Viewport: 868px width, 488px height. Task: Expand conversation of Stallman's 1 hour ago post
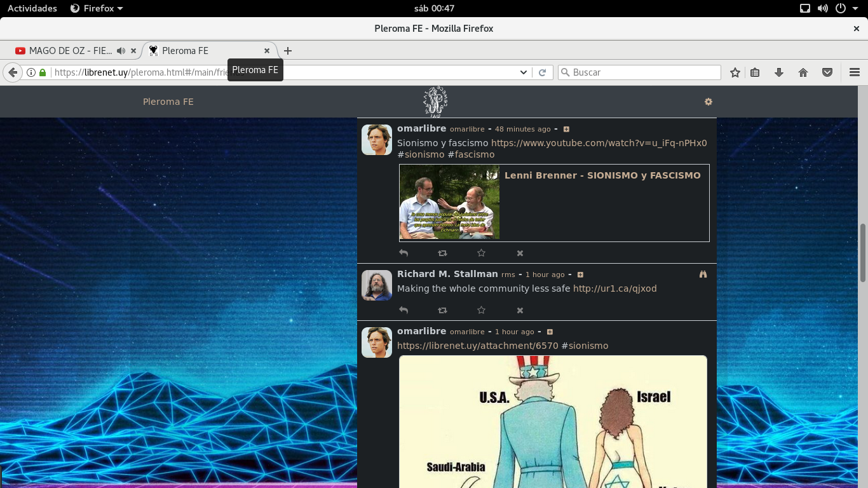pos(580,275)
